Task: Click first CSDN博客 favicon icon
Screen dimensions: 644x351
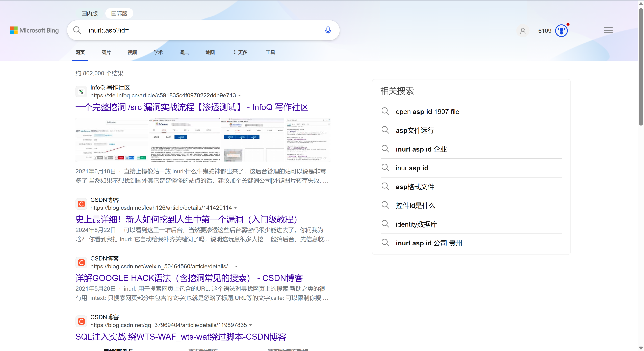Action: pos(81,204)
